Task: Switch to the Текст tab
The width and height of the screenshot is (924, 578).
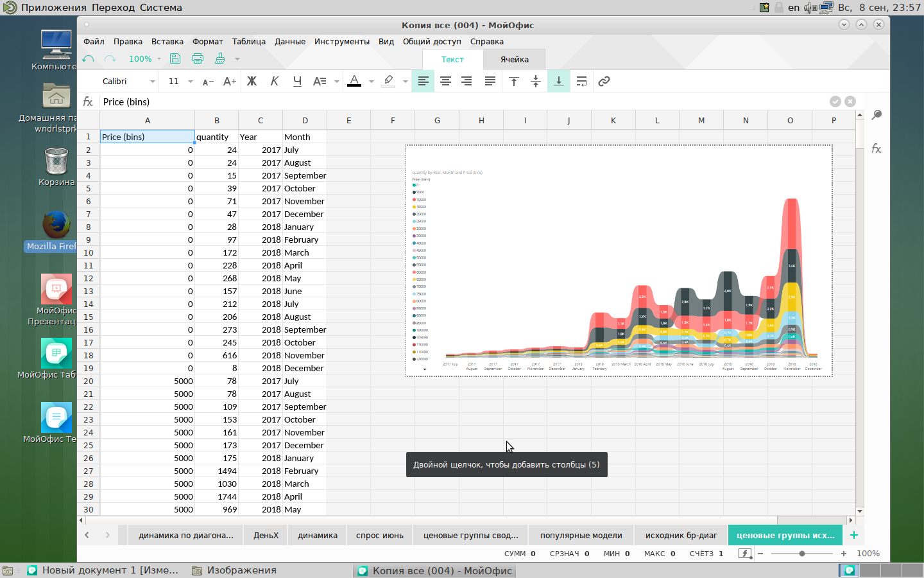Action: tap(452, 60)
